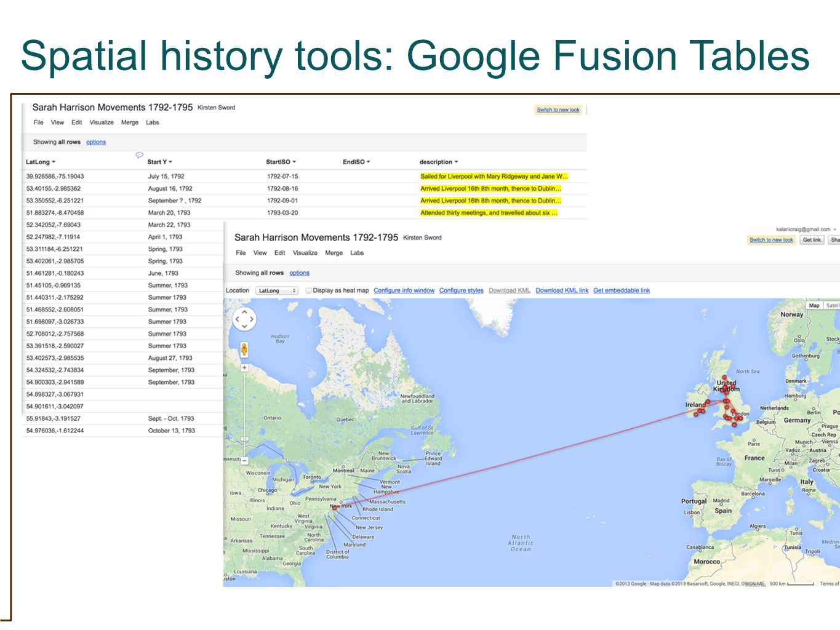Click the cell June, 1793
The image size is (840, 630).
(x=163, y=273)
